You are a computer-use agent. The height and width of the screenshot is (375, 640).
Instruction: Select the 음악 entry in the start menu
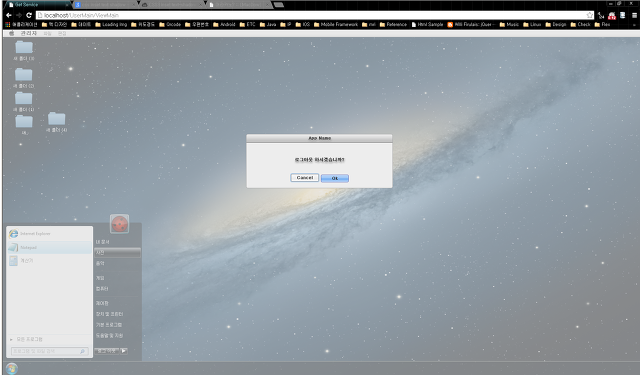(x=100, y=263)
